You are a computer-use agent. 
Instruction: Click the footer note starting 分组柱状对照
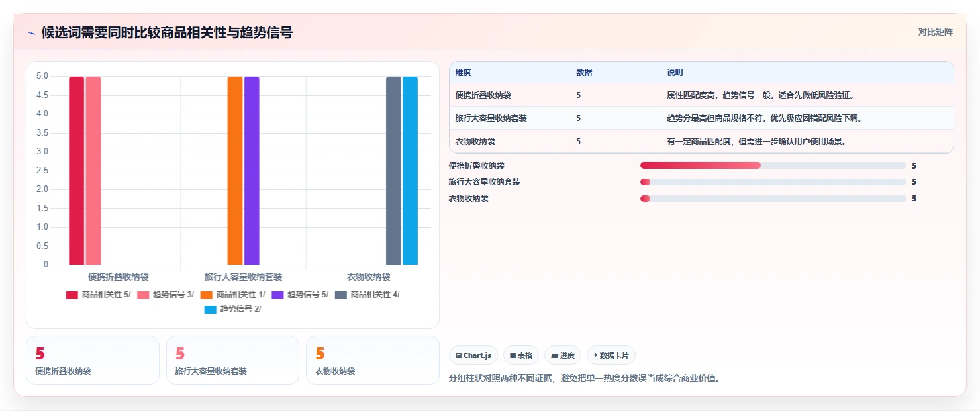click(x=584, y=379)
